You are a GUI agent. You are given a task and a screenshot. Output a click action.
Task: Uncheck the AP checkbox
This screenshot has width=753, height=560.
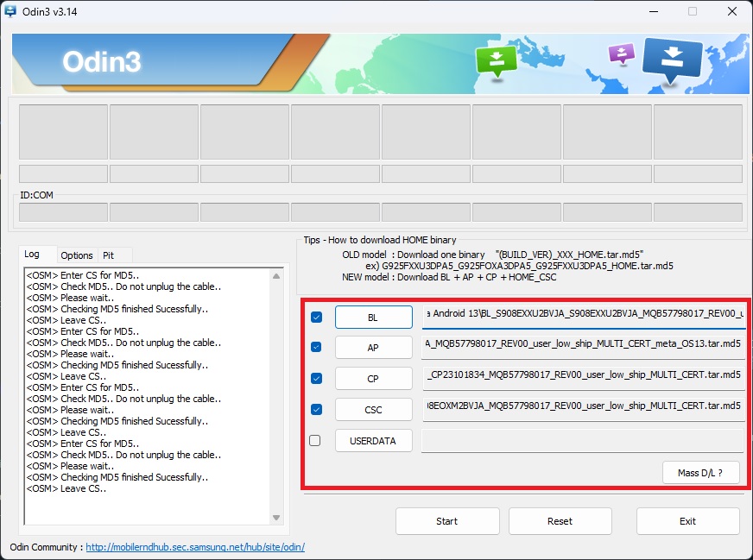(316, 348)
